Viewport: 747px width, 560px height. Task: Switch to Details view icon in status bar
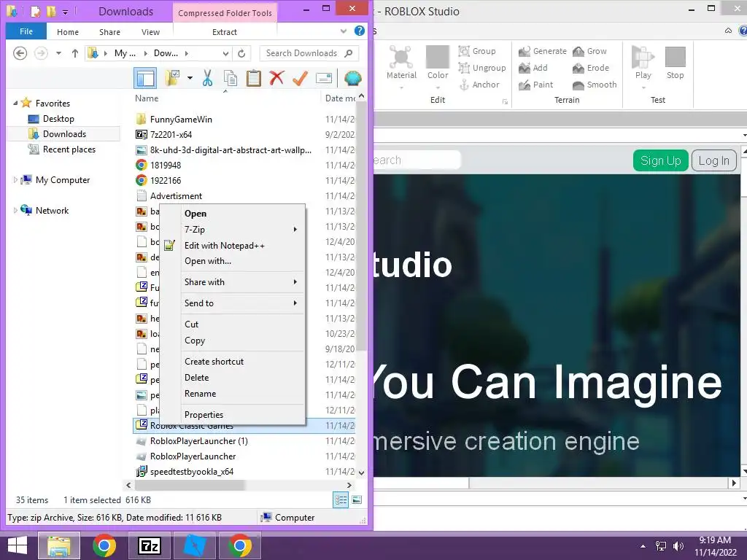pyautogui.click(x=341, y=499)
